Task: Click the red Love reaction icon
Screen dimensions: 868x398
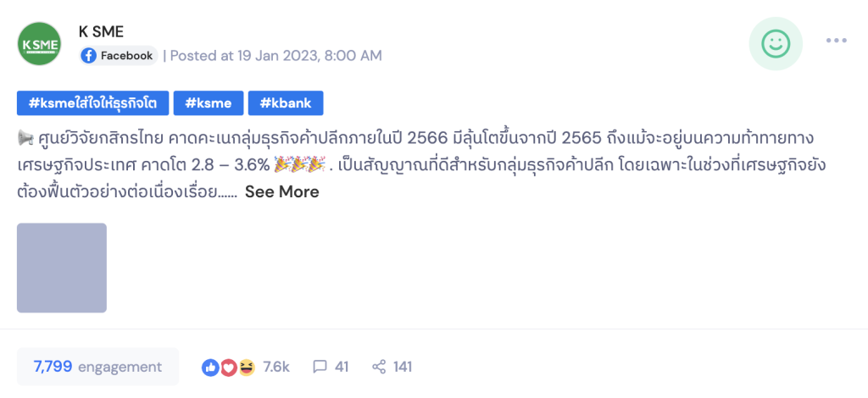Action: pyautogui.click(x=228, y=368)
